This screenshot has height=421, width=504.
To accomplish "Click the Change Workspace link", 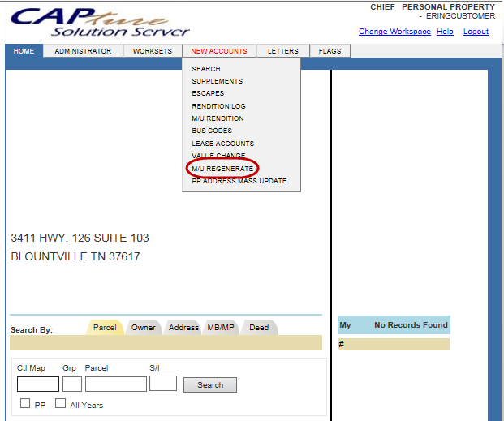I will [x=394, y=32].
